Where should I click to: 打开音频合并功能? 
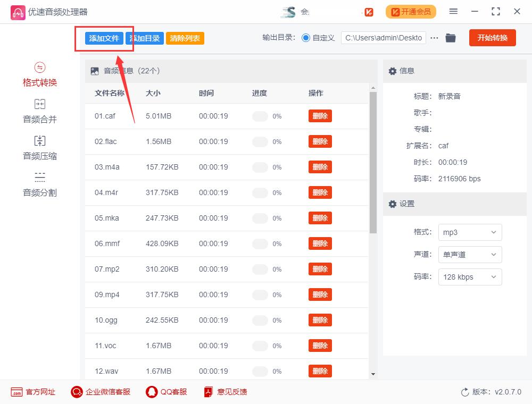39,110
